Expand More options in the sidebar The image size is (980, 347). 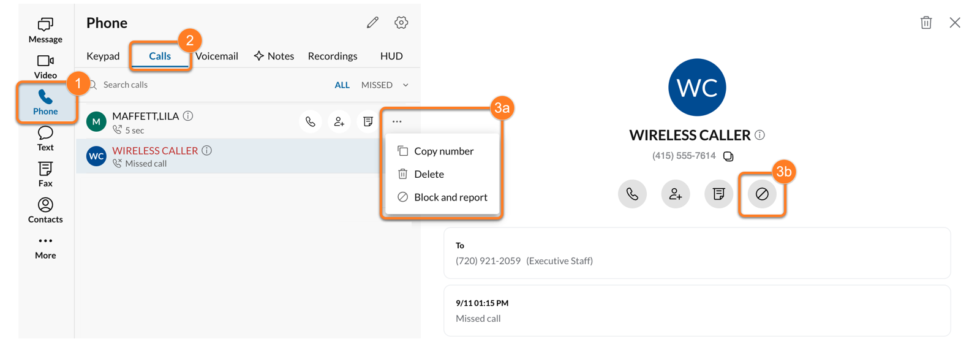[x=45, y=246]
